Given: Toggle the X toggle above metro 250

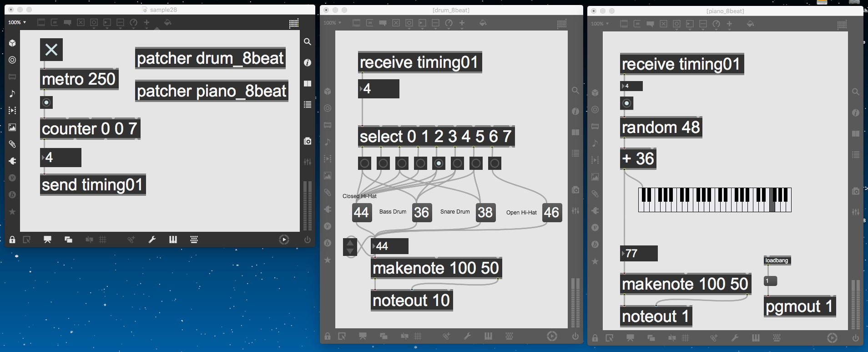Looking at the screenshot, I should [x=51, y=50].
